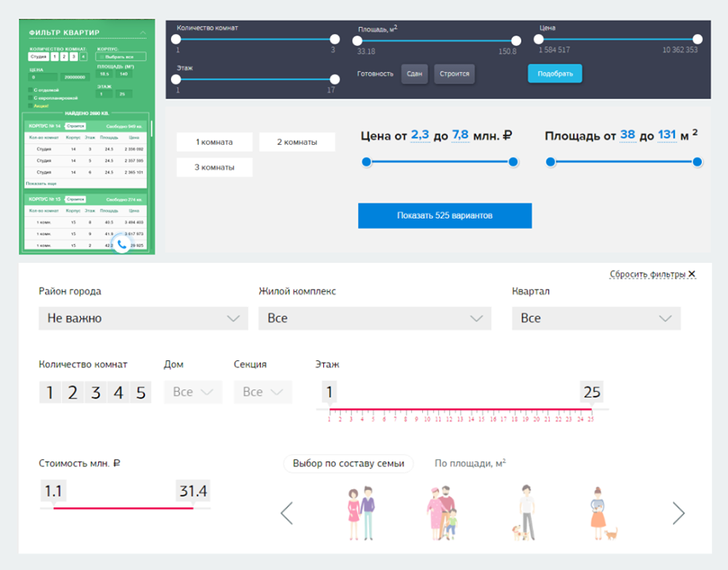Select the man-and-woman couple family illustration
This screenshot has width=728, height=570.
pyautogui.click(x=362, y=513)
